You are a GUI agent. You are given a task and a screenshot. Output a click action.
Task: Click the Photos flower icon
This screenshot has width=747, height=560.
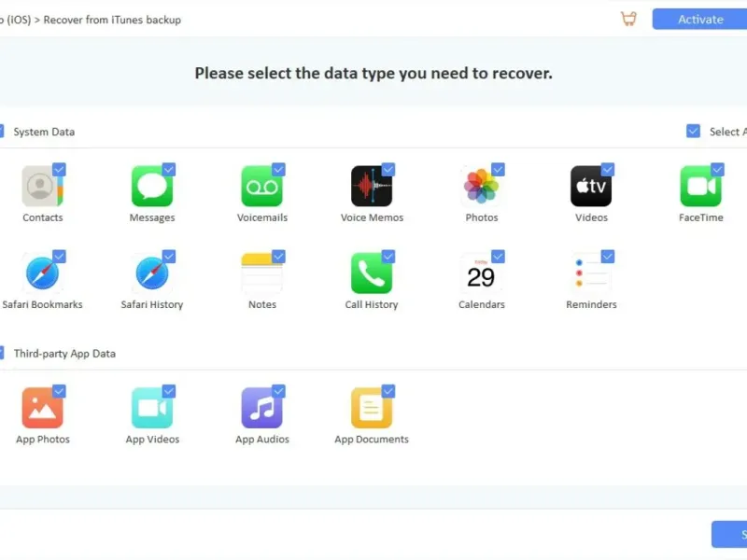[x=481, y=186]
